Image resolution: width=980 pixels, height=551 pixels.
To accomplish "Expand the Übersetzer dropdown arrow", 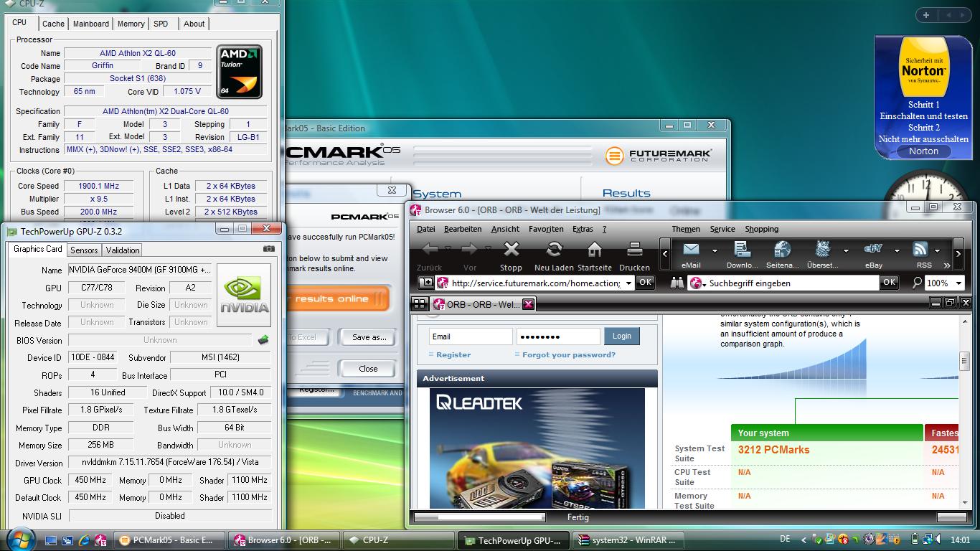I will pos(846,250).
